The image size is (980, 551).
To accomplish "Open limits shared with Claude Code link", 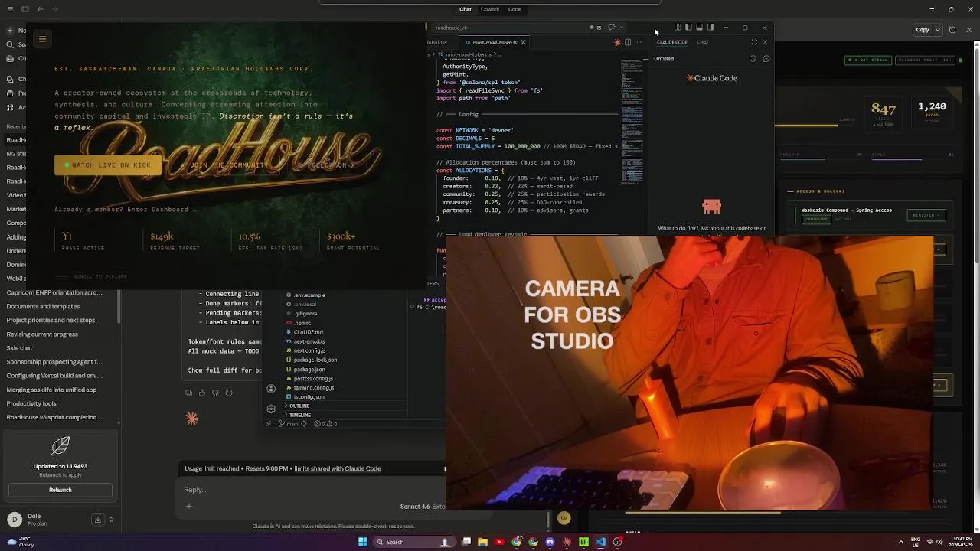I will [338, 468].
